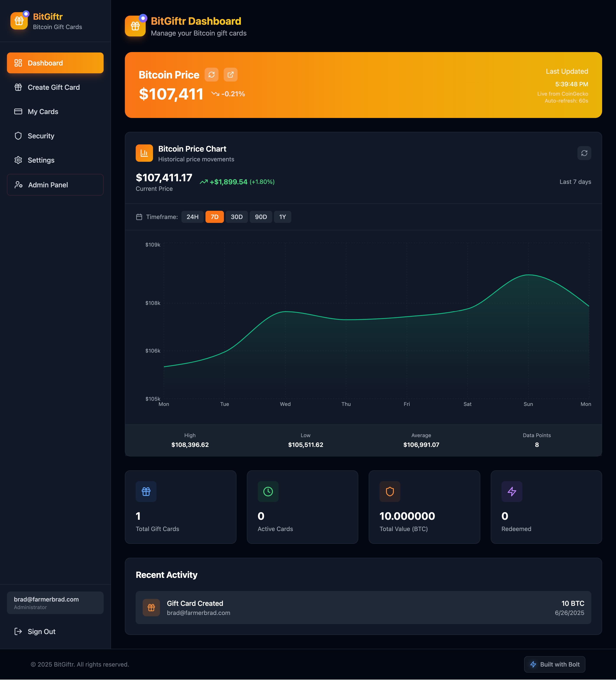Image resolution: width=616 pixels, height=680 pixels.
Task: Click the blue gift icon on Total Gift Cards
Action: [x=146, y=491]
